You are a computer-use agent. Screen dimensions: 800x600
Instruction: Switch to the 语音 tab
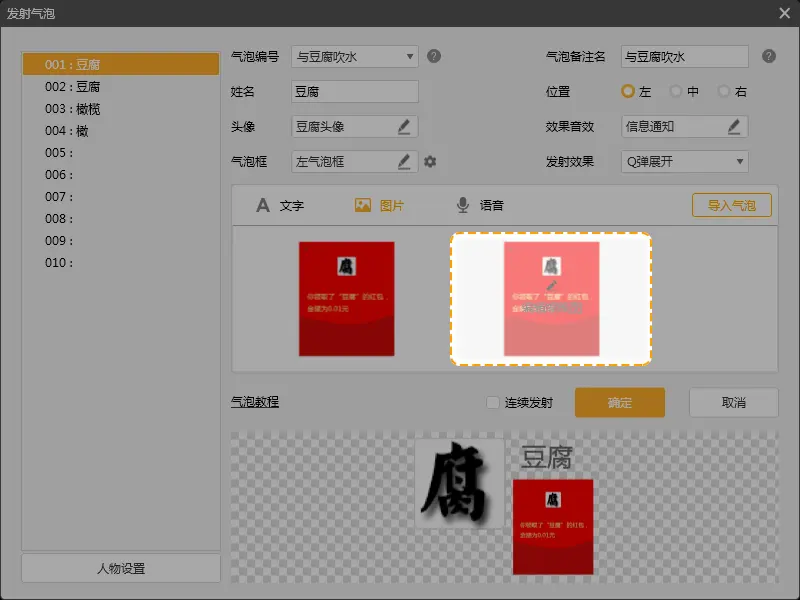coord(480,206)
